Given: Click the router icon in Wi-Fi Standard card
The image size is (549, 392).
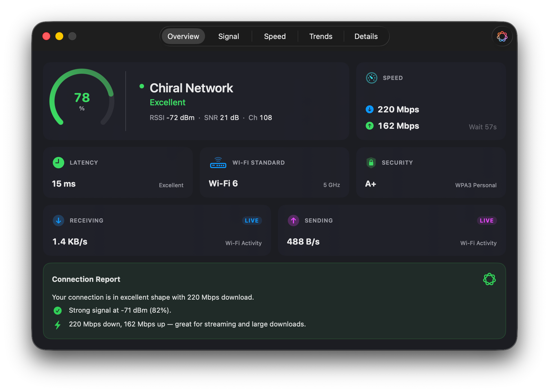Looking at the screenshot, I should click(x=218, y=163).
